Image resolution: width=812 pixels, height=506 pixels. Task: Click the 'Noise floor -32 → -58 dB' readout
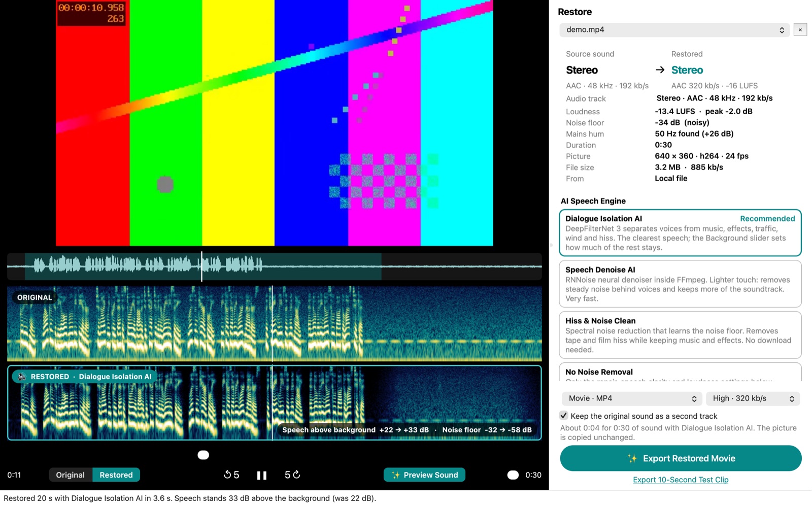click(x=487, y=430)
